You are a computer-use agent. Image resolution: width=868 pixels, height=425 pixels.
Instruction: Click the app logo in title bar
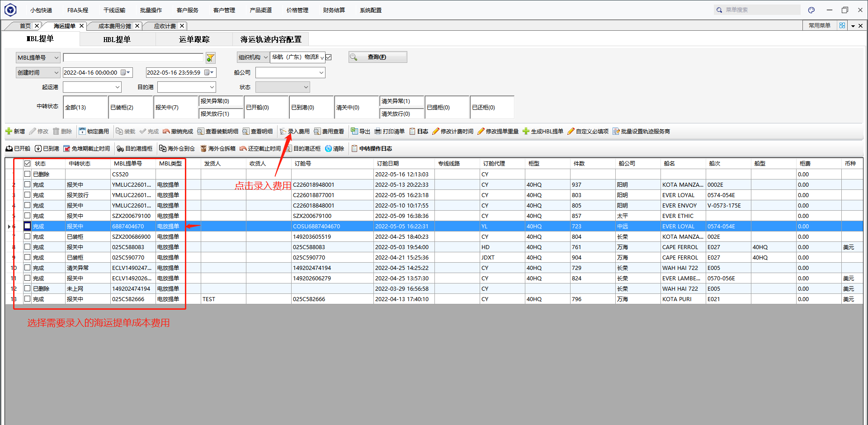pyautogui.click(x=10, y=9)
